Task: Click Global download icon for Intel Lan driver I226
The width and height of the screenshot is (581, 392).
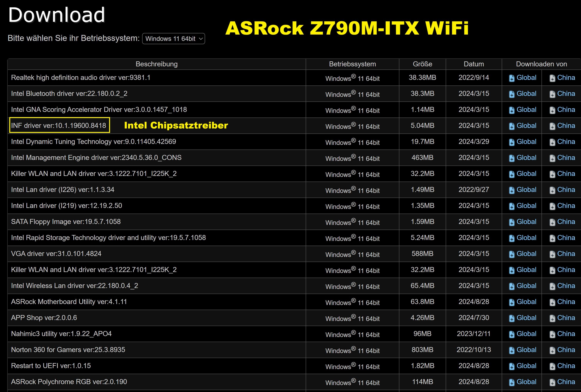Action: [x=512, y=190]
